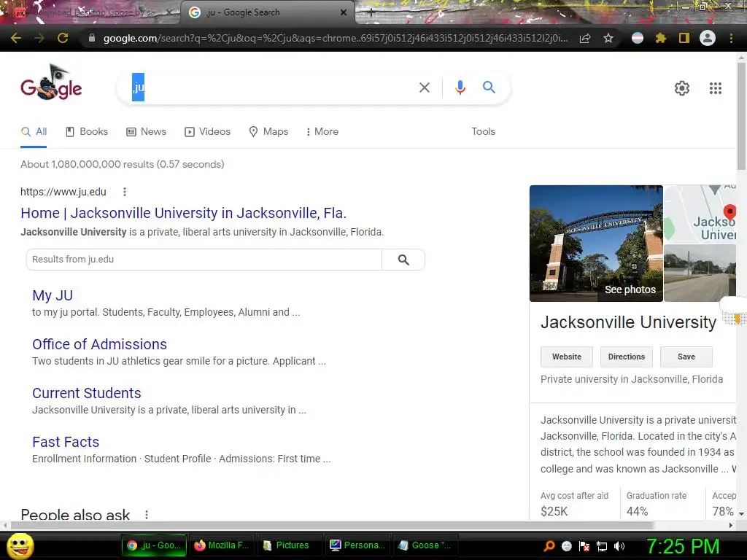747x560 pixels.
Task: Open Jacksonville University home page result
Action: (183, 213)
